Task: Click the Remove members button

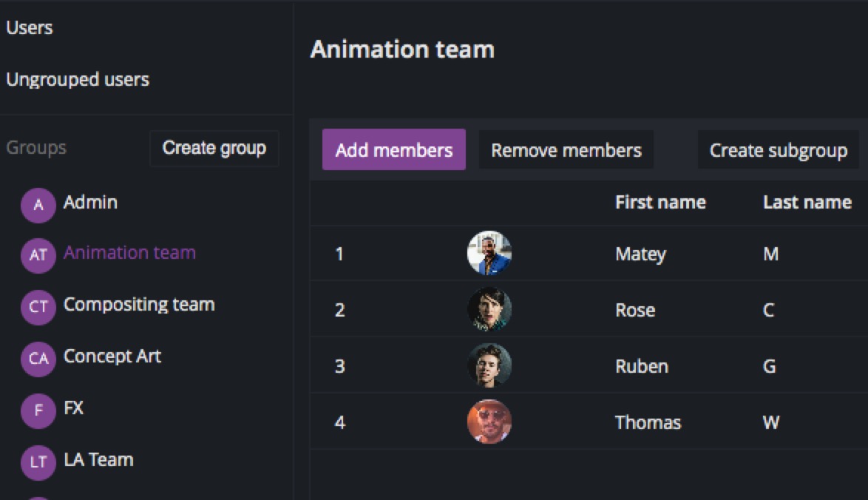Action: pos(566,150)
